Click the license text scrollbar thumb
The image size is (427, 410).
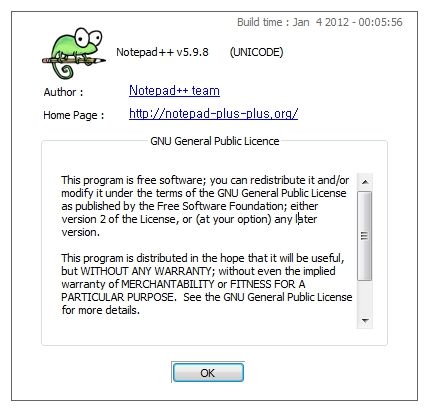tap(365, 235)
